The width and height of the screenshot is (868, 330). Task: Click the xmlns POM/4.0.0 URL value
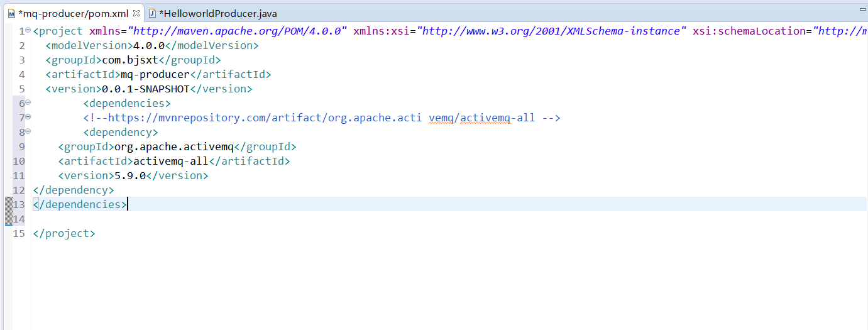238,31
